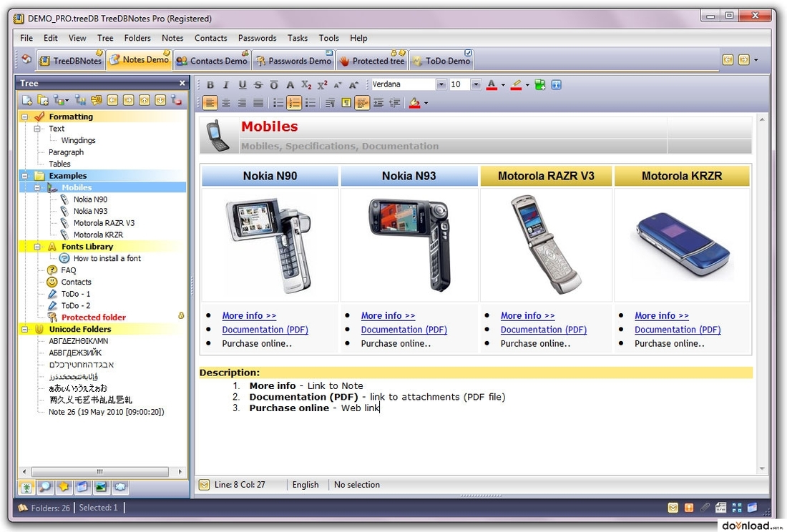Apply overline formatting
This screenshot has height=532, width=787.
click(x=274, y=85)
